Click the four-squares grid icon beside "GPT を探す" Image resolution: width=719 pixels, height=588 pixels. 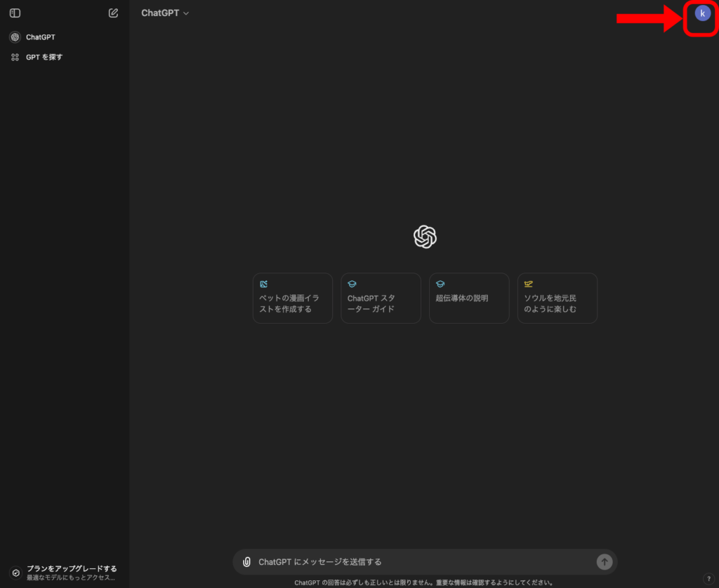click(15, 57)
